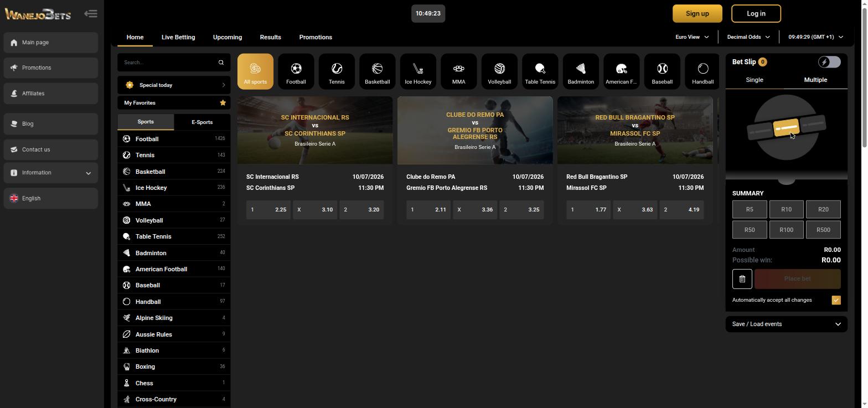Select the MMA icon tile
The width and height of the screenshot is (868, 408).
[x=459, y=71]
